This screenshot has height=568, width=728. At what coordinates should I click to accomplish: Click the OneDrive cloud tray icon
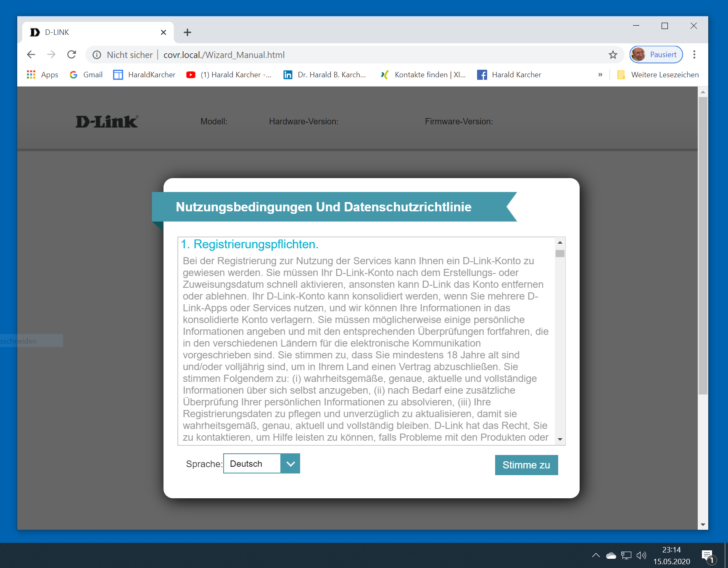point(611,555)
